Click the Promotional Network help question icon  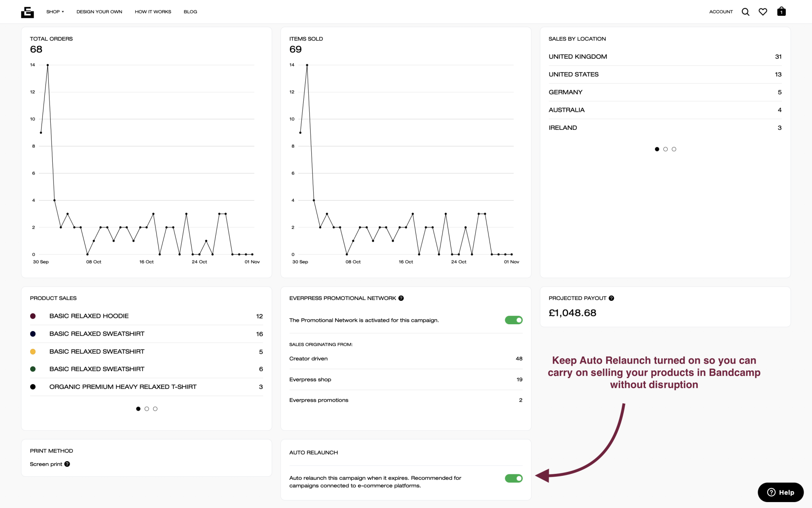[401, 298]
